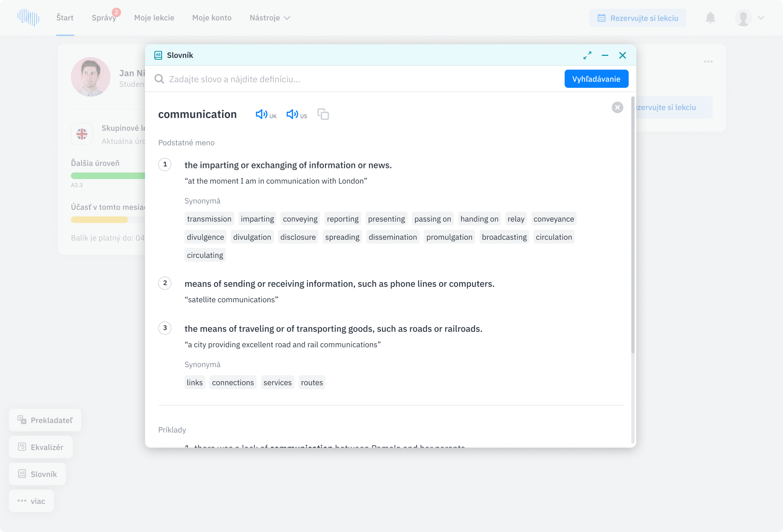Click Rezervujte si lekciu in header
Viewport: 783px width, 532px height.
pyautogui.click(x=638, y=18)
